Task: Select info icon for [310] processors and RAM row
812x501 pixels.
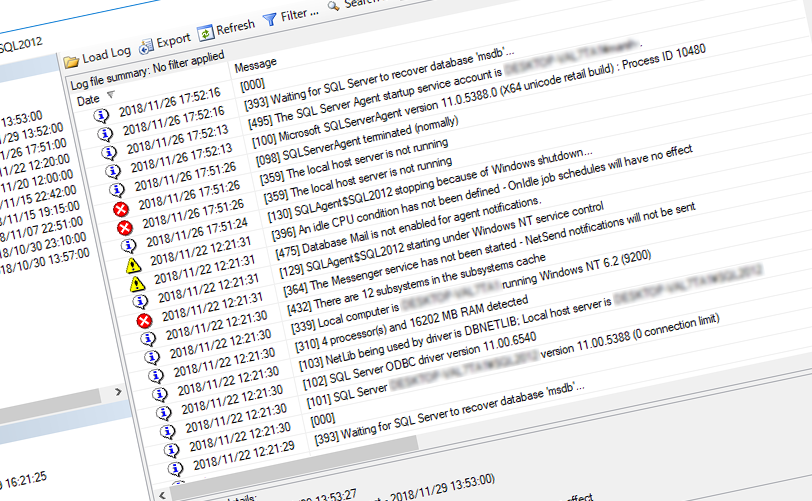Action: coord(156,377)
